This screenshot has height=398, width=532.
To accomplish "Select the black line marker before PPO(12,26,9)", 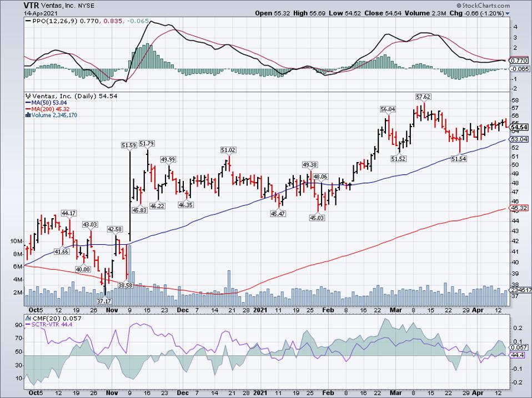I will pyautogui.click(x=28, y=21).
